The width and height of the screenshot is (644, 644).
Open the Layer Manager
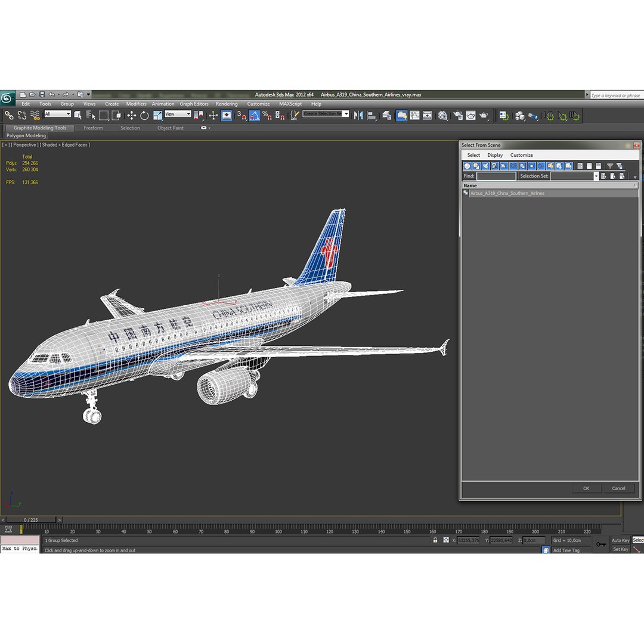pos(386,116)
